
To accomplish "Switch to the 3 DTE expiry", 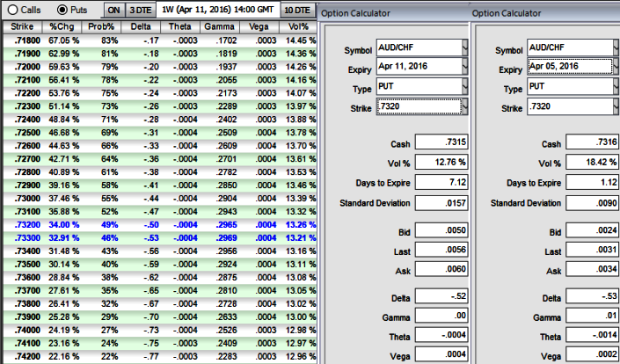I will (x=141, y=10).
